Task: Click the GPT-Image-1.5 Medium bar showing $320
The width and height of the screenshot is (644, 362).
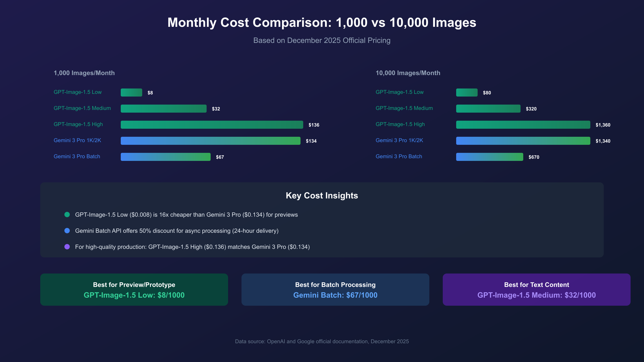Action: tap(488, 108)
